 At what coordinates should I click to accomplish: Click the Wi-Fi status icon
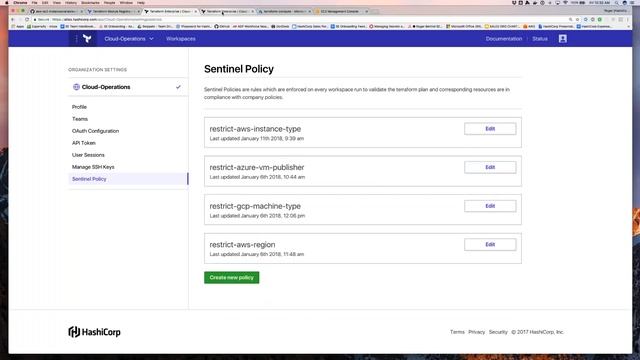[565, 2]
